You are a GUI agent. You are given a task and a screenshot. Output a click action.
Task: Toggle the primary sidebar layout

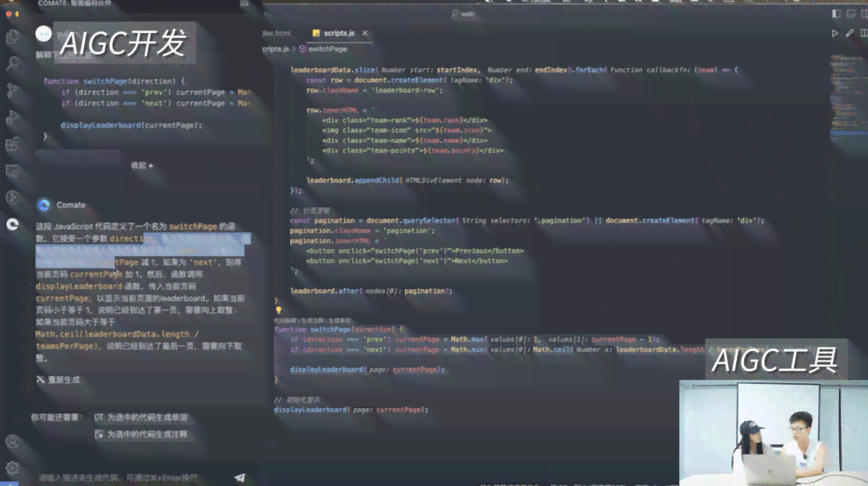tap(837, 14)
